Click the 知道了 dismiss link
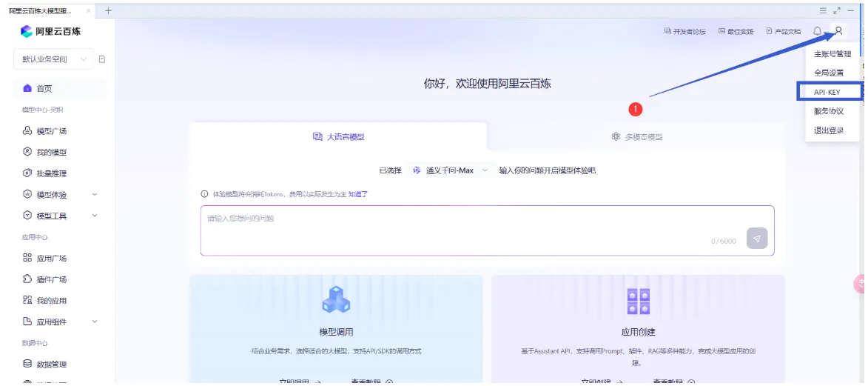 357,194
